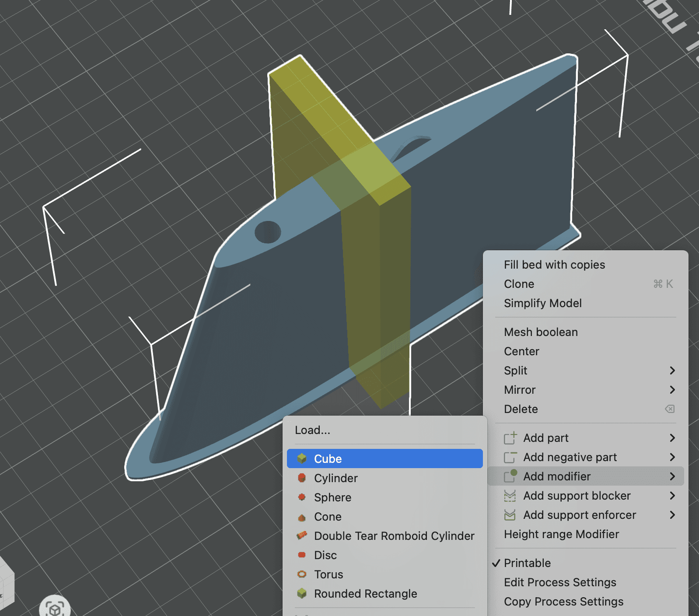The width and height of the screenshot is (699, 616).
Task: Click the Torus ring icon
Action: point(302,574)
